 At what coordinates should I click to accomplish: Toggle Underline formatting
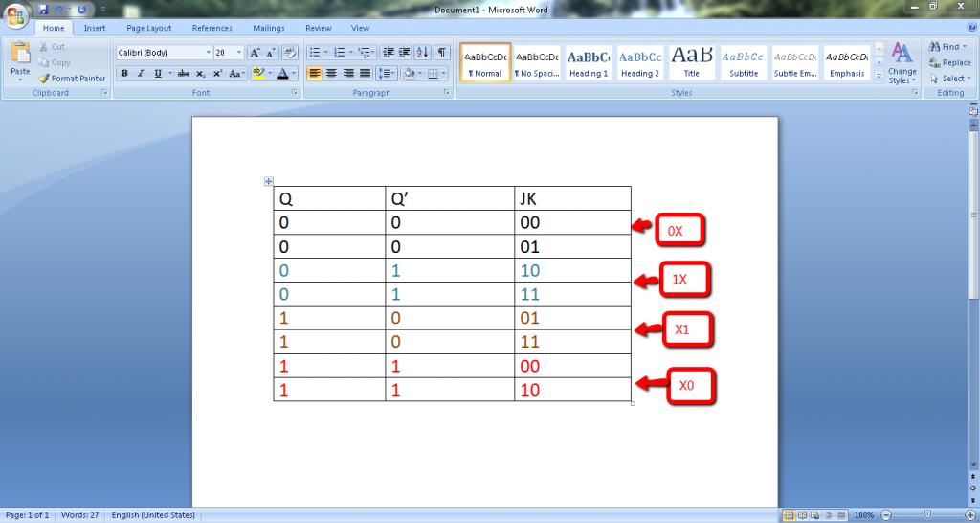(158, 74)
